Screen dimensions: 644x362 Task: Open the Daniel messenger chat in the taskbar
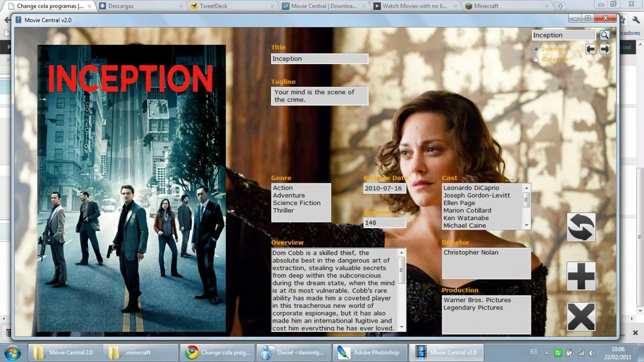293,352
